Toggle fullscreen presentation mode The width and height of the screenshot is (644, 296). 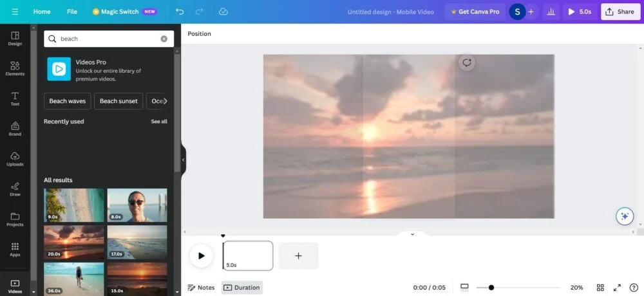(617, 288)
